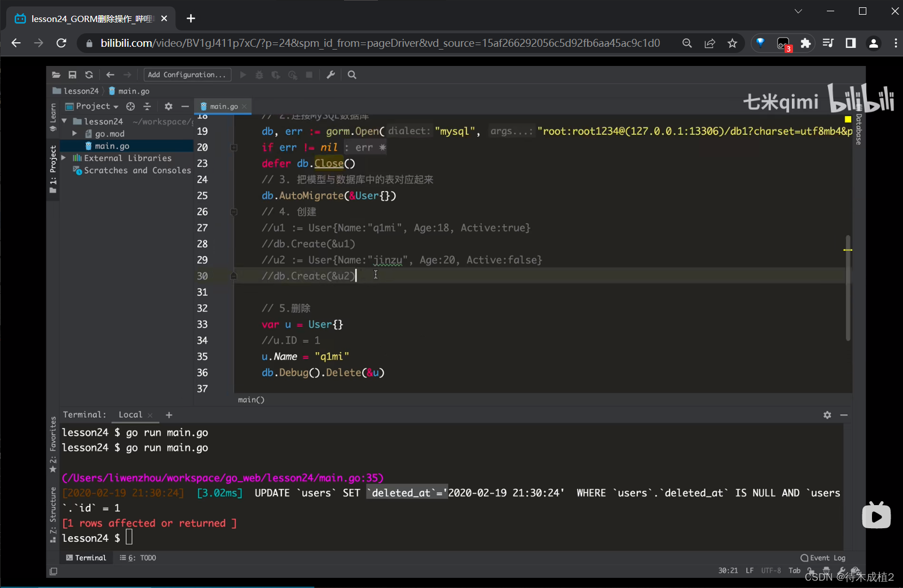Viewport: 903px width, 588px height.
Task: Click the browser address bar URL
Action: point(380,43)
